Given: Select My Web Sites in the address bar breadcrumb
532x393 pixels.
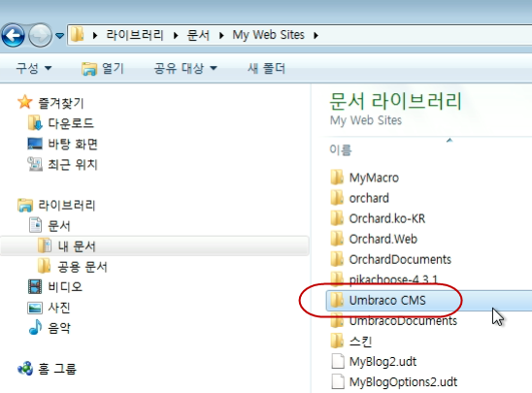Looking at the screenshot, I should tap(268, 35).
